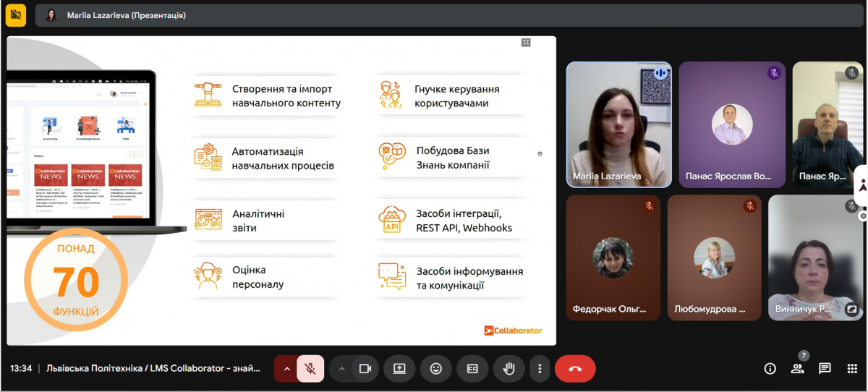
Task: Open the side panel extension icon
Action: click(x=861, y=186)
